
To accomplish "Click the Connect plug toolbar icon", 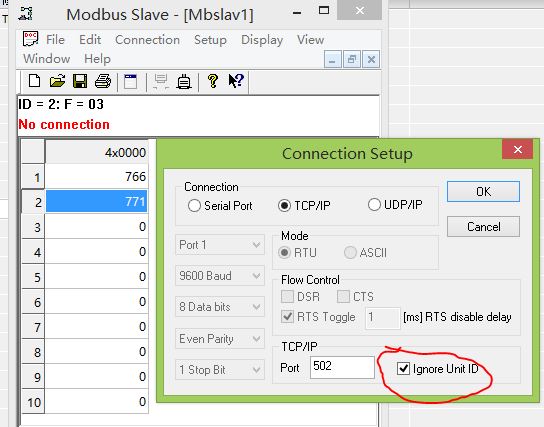I will click(184, 81).
